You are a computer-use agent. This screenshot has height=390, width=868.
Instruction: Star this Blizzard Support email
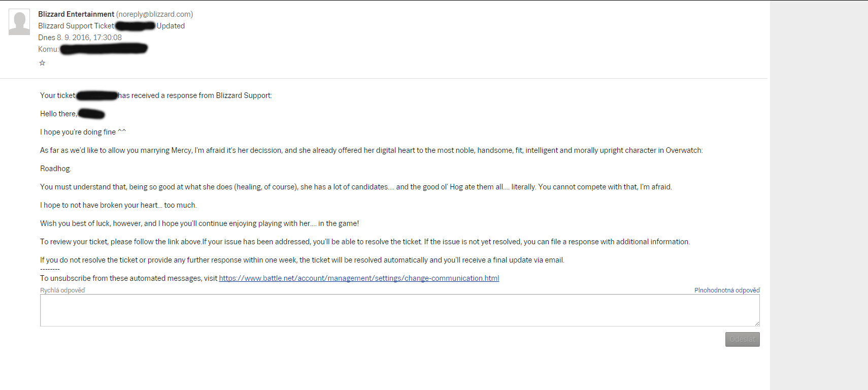click(42, 63)
